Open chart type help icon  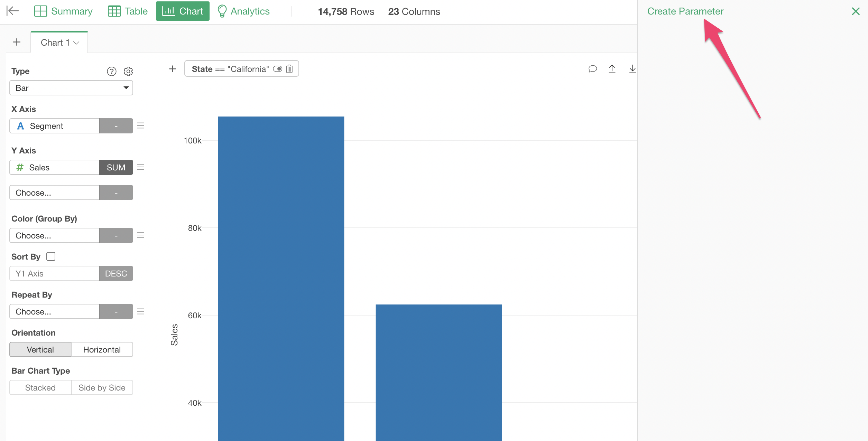(x=111, y=71)
